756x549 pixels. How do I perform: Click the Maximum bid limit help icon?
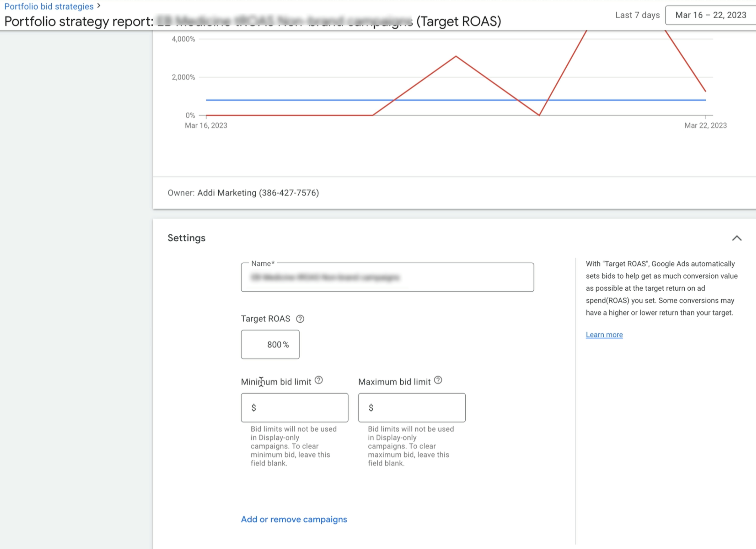click(x=438, y=380)
